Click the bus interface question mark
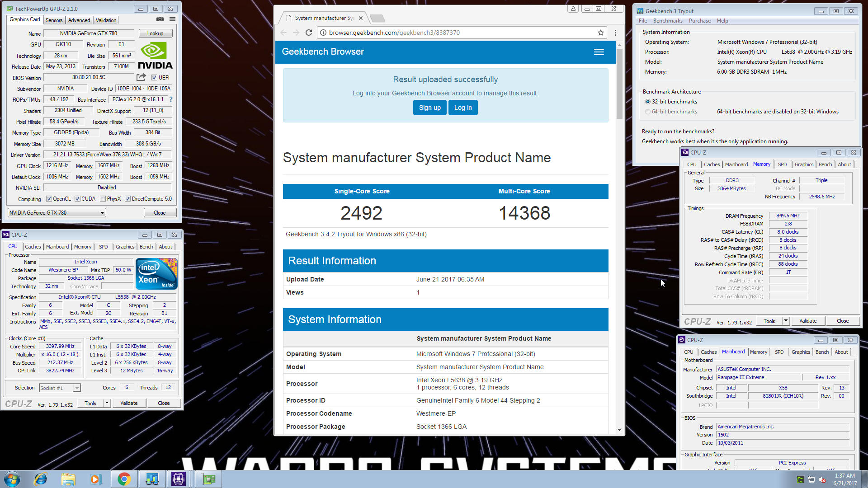Screen dimensions: 868x488 [171, 99]
